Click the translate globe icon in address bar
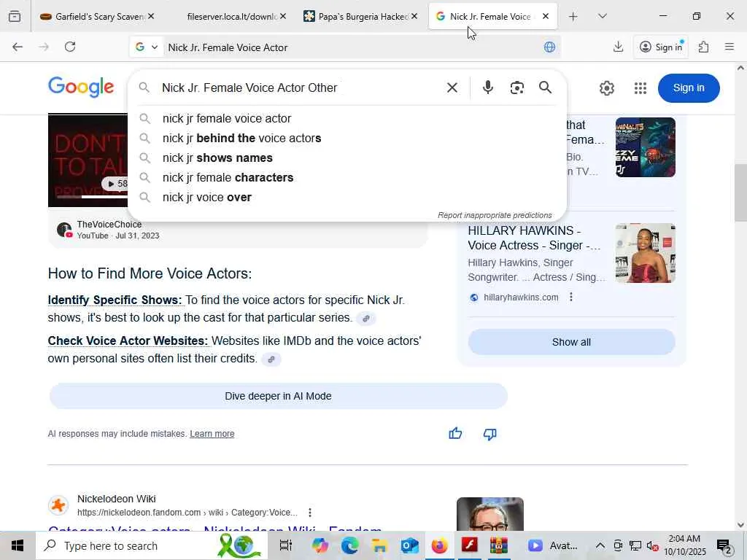The height and width of the screenshot is (560, 747). 549,47
